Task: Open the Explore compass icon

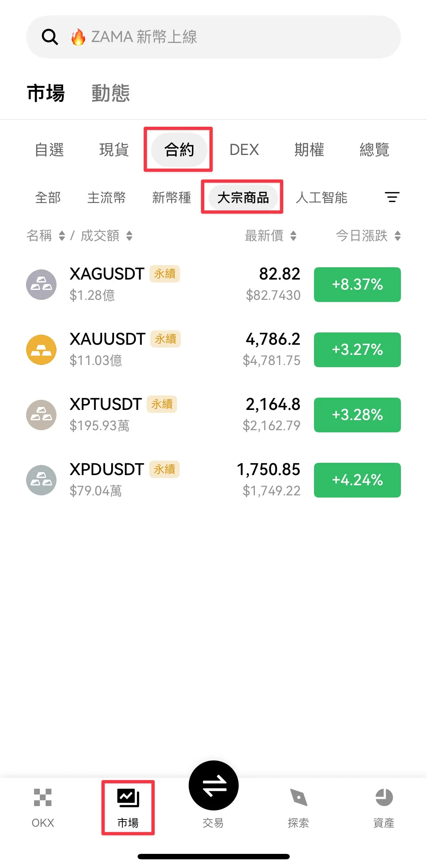Action: coord(298,797)
